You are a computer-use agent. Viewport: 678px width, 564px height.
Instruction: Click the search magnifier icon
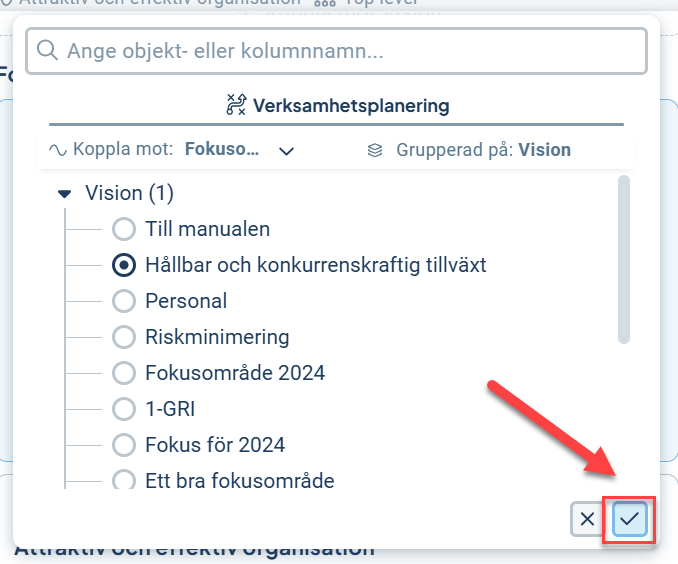tap(48, 50)
